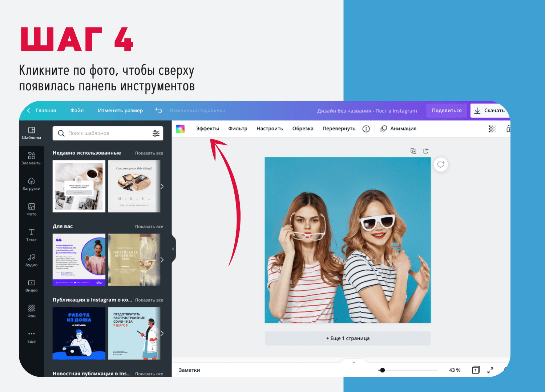Viewport: 545px width, 392px height.
Task: Open the Фильтр options
Action: click(x=238, y=128)
